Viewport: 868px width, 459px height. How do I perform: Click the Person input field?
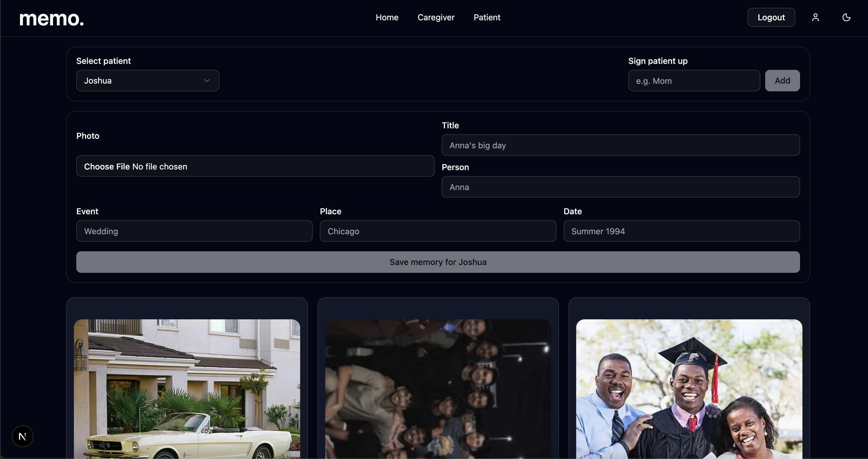(620, 187)
